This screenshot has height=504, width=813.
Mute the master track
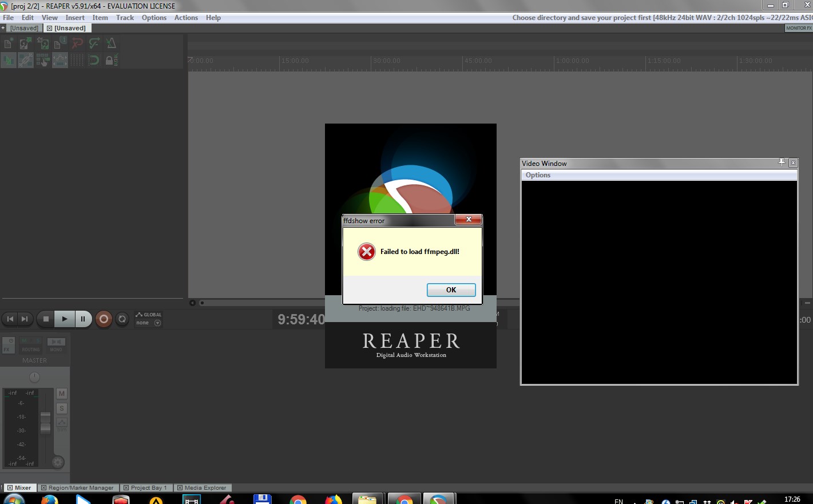point(62,394)
